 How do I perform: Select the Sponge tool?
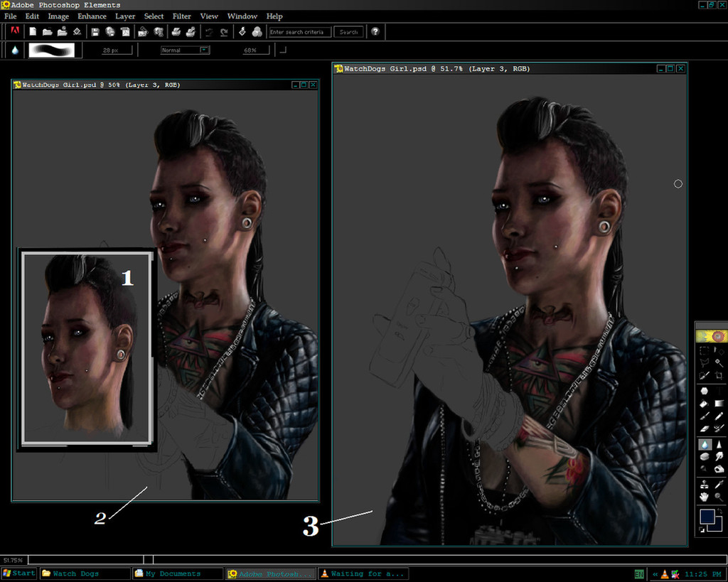tap(705, 457)
